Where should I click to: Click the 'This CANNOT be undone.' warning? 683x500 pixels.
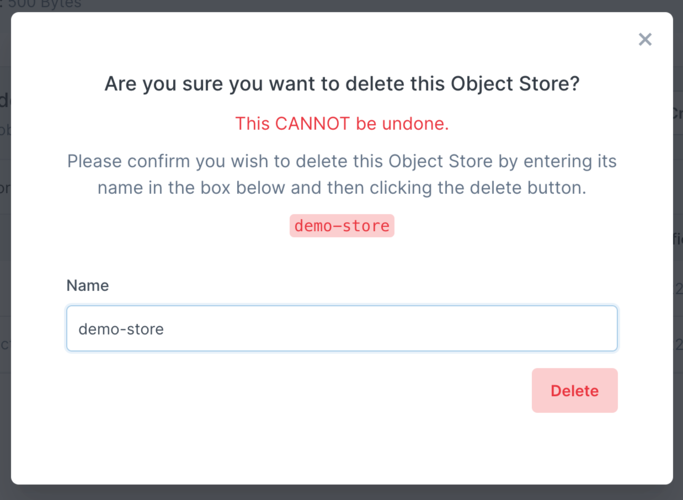(x=342, y=124)
